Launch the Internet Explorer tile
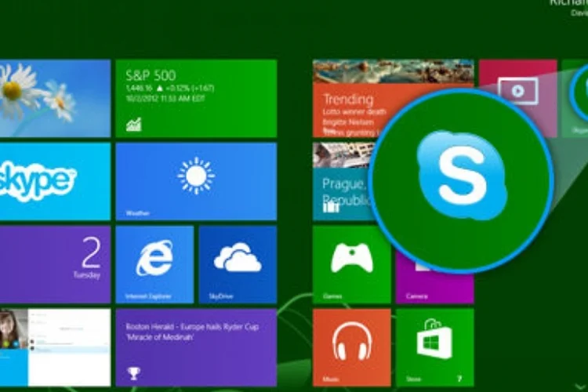Image resolution: width=588 pixels, height=392 pixels. click(x=154, y=264)
